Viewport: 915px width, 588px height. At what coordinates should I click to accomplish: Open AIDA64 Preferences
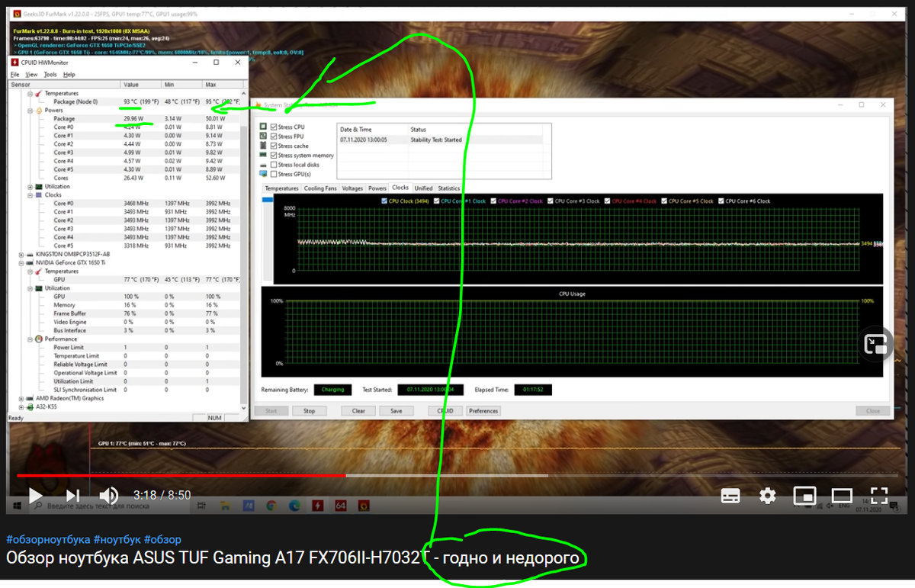483,410
